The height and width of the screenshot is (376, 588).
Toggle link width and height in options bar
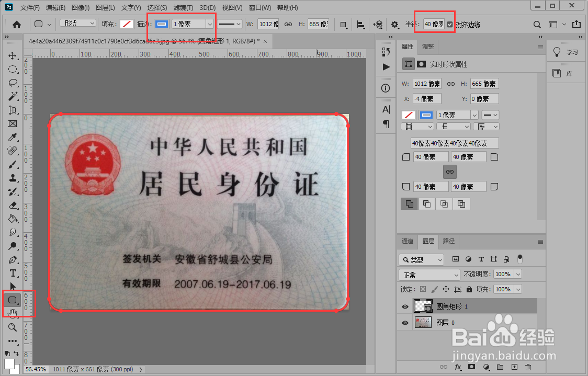[x=288, y=24]
